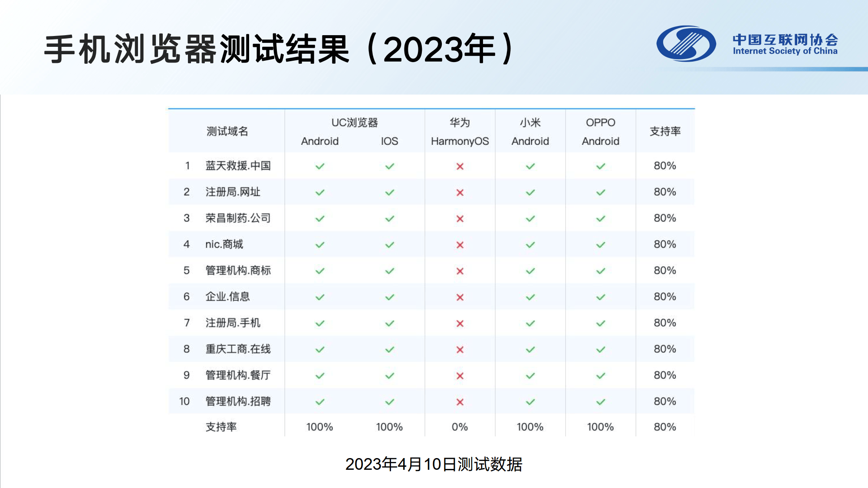Click the green check for 注册局.网址 under IOS
Screen dimensions: 868x488
[x=390, y=192]
